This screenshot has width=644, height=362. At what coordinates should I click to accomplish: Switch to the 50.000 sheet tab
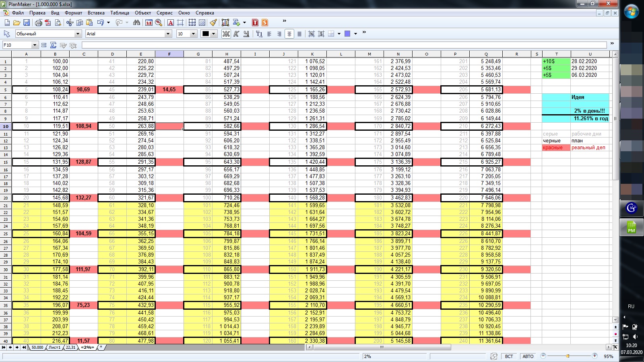[x=37, y=347]
